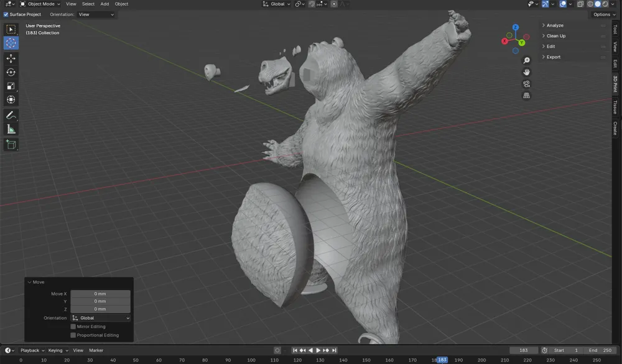Enable Proportional Editing in Move panel

[x=73, y=335]
